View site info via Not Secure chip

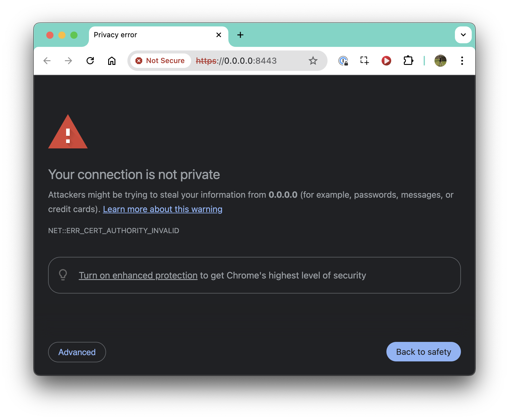[x=160, y=61]
